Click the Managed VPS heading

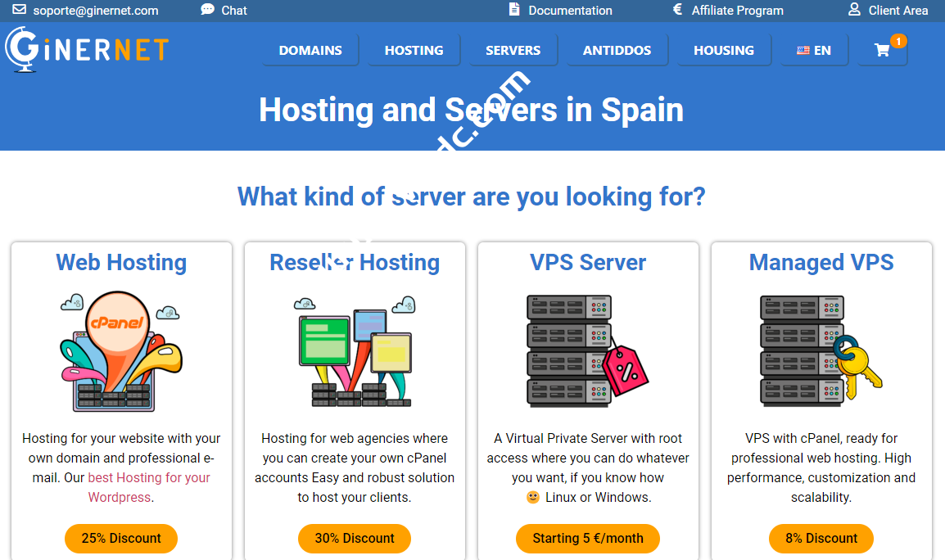pyautogui.click(x=821, y=262)
